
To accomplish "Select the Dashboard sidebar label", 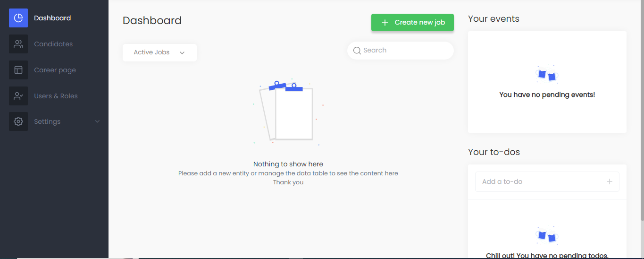I will pyautogui.click(x=52, y=18).
